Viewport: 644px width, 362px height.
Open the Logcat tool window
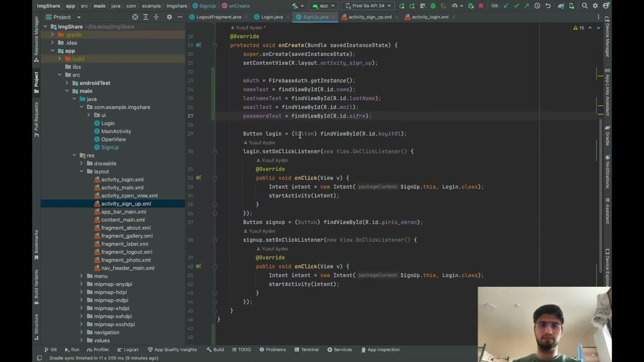(128, 350)
